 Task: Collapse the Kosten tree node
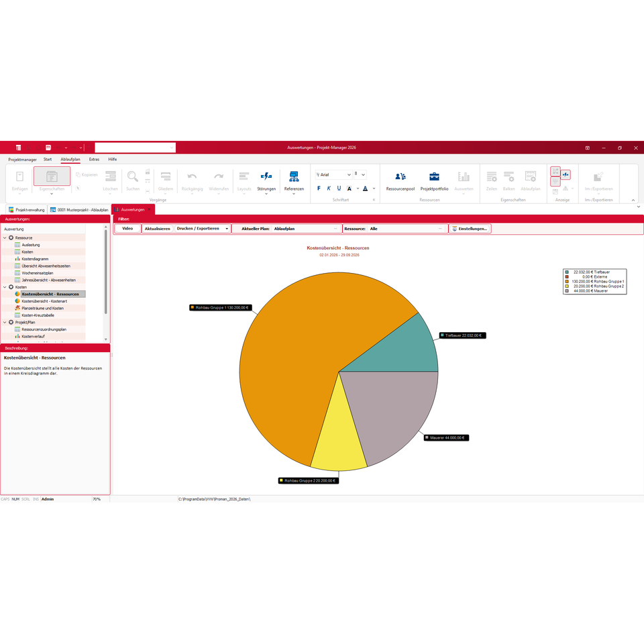[x=5, y=287]
